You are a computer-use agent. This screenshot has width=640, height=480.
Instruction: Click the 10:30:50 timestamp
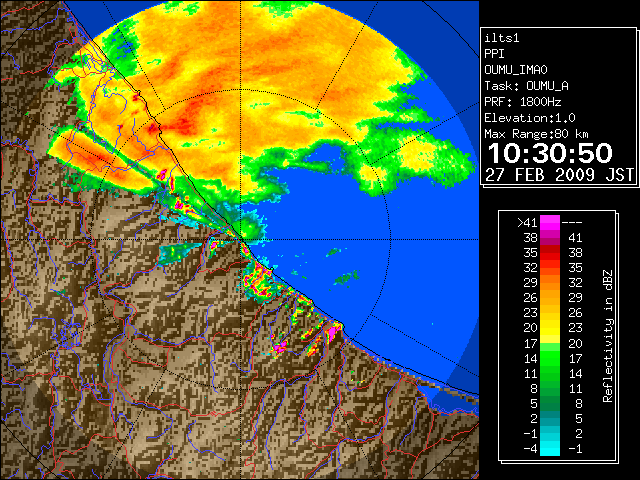[550, 153]
